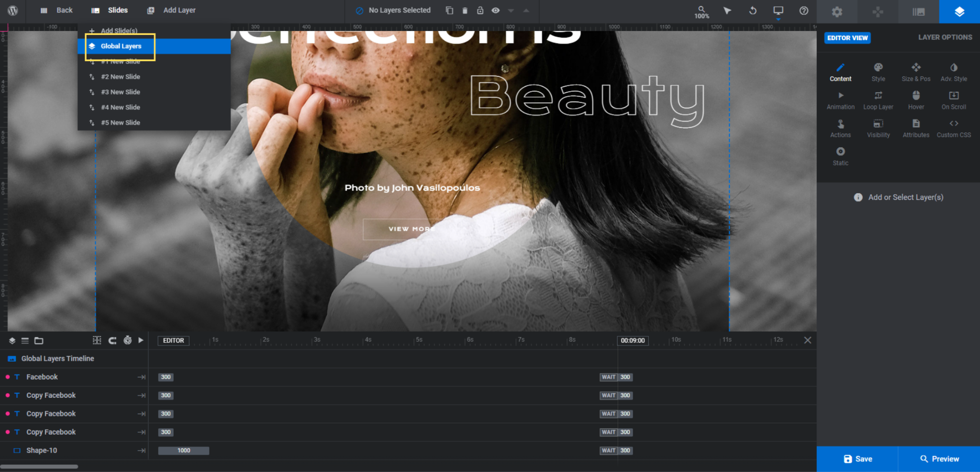Image resolution: width=980 pixels, height=472 pixels.
Task: Select Global Layers from slides list
Action: click(154, 46)
